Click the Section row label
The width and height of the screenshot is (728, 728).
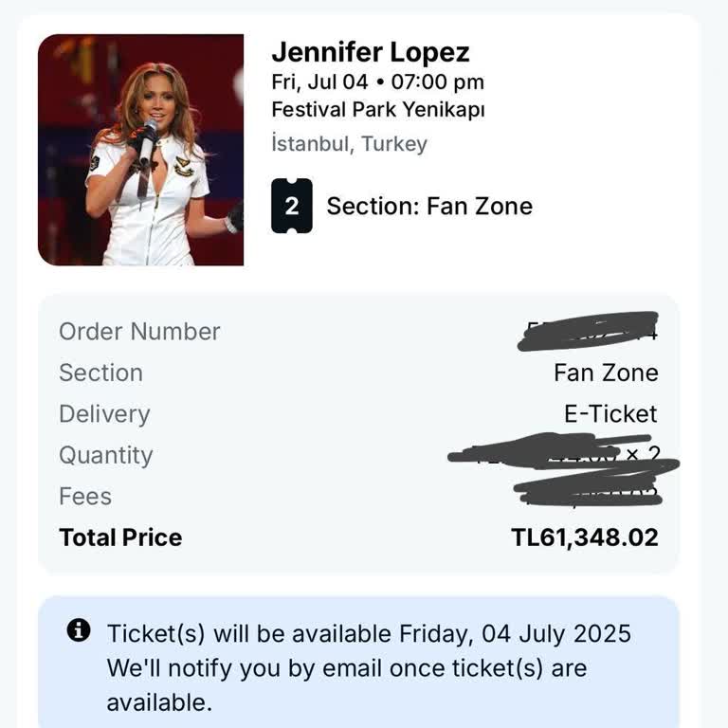pyautogui.click(x=100, y=373)
